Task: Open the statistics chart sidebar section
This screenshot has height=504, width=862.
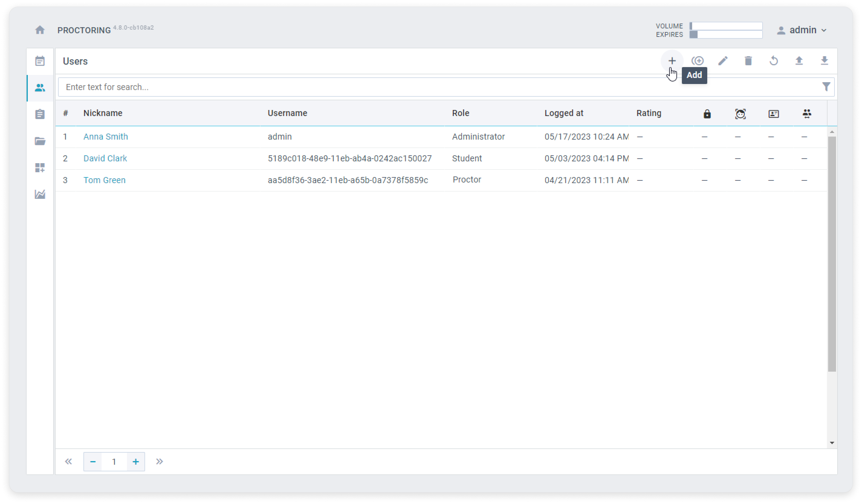Action: (40, 194)
